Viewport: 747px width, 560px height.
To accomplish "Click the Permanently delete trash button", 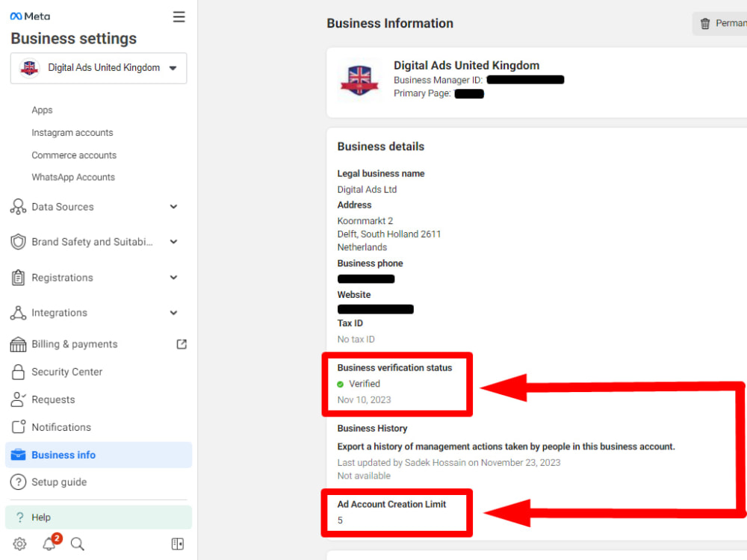I will pos(722,23).
